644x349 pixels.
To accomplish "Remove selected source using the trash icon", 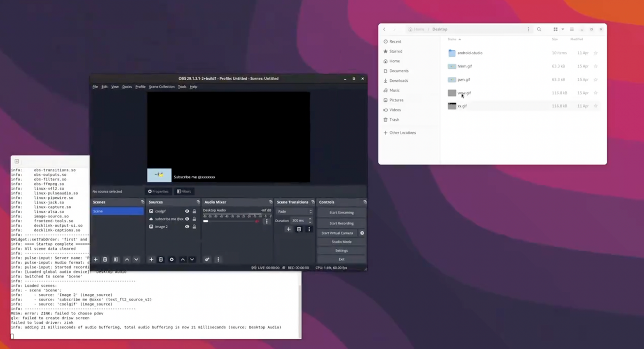I will pyautogui.click(x=161, y=260).
